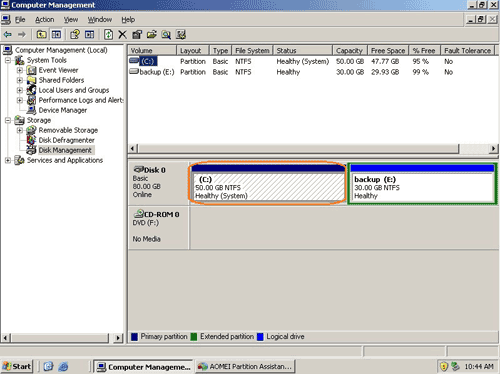Viewport: 500px width, 374px height.
Task: Select Shared Folders in the tree
Action: tap(61, 80)
